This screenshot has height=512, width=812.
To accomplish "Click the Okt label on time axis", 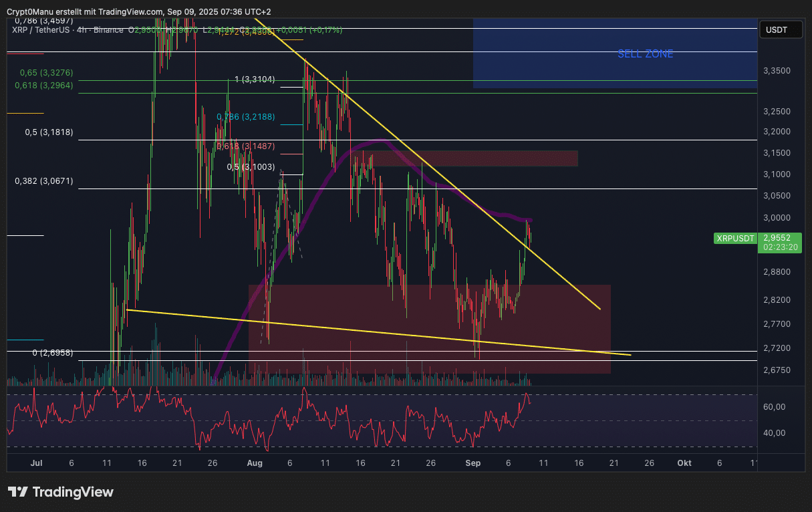I will pos(684,463).
